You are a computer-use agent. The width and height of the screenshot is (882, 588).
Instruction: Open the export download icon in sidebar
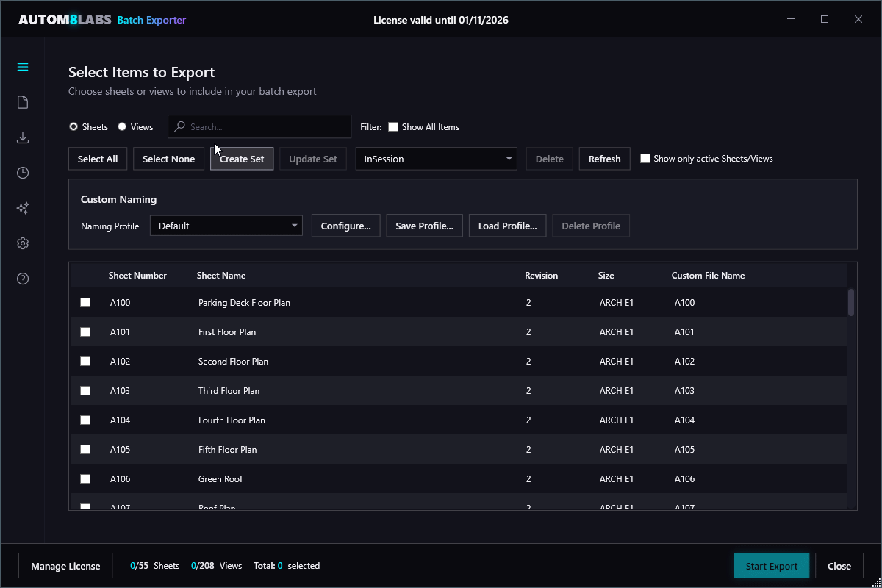tap(22, 137)
